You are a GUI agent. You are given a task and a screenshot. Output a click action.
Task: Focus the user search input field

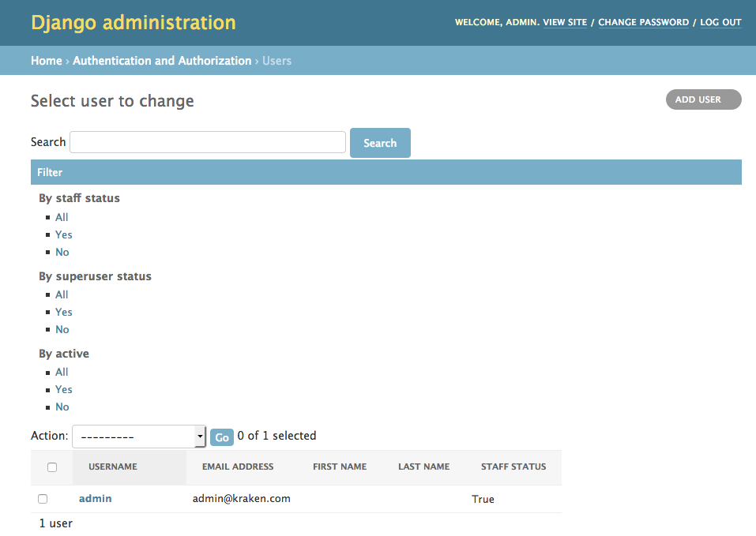click(x=208, y=142)
